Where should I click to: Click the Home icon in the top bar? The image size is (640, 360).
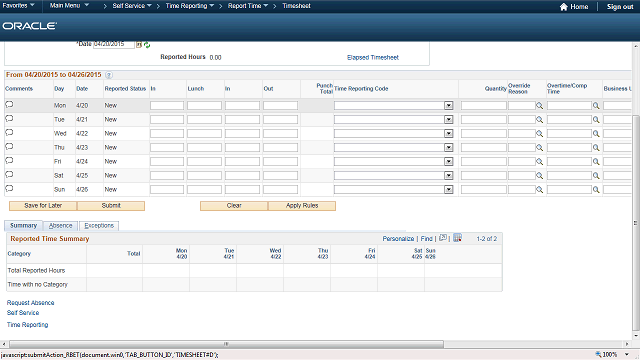coord(564,7)
